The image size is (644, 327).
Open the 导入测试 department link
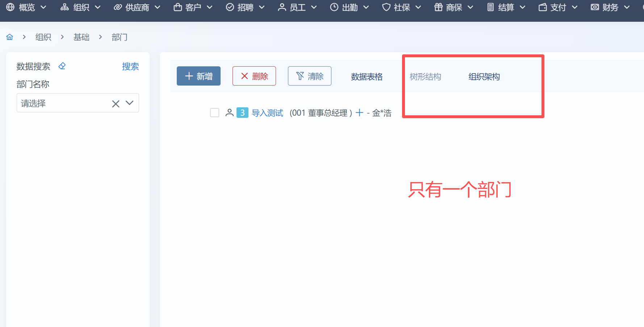tap(267, 113)
